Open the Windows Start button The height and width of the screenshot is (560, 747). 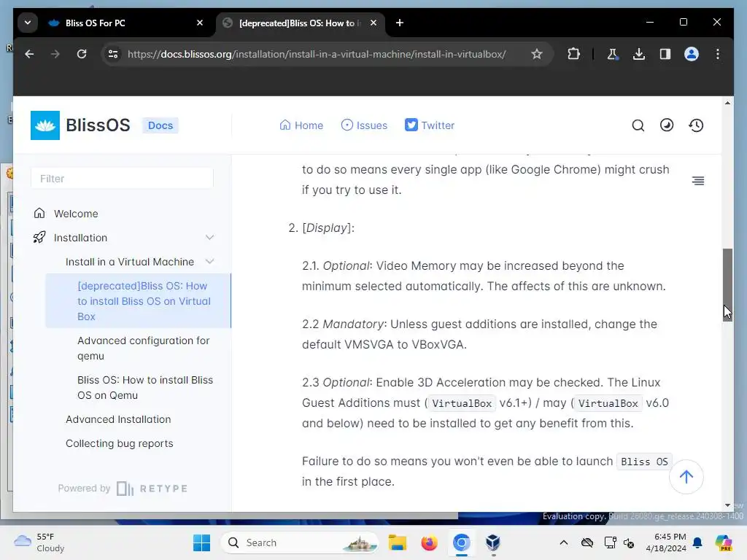[x=201, y=542]
